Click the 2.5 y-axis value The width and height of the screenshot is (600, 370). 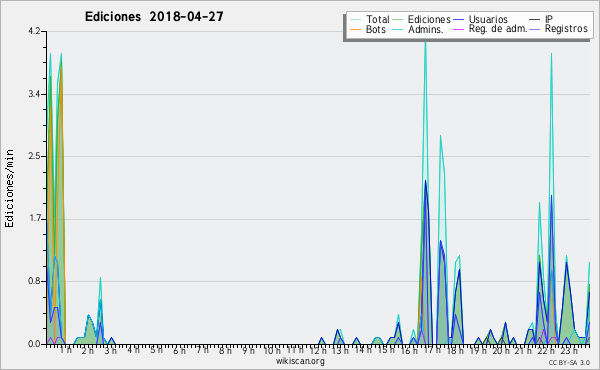point(34,156)
